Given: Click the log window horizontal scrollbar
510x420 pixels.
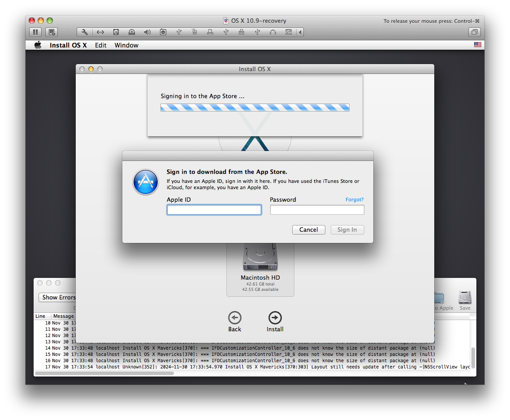Looking at the screenshot, I should (x=104, y=373).
